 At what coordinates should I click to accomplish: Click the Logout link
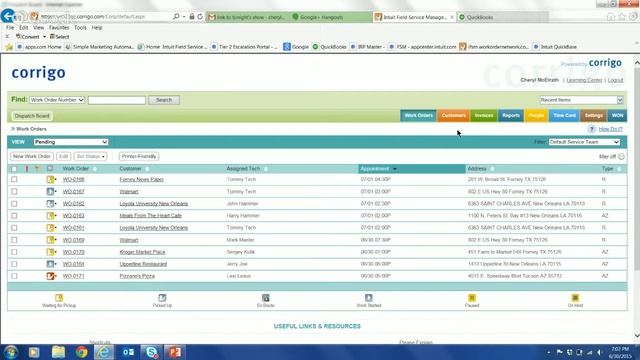615,80
